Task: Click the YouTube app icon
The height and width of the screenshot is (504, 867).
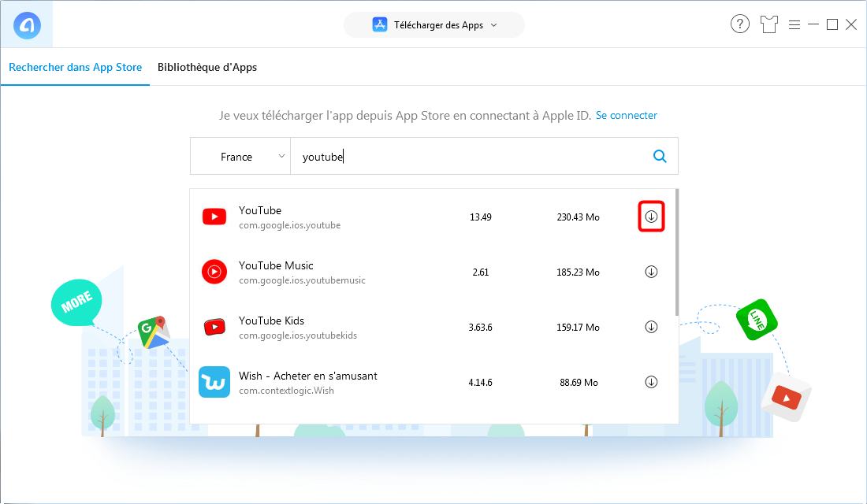Action: click(214, 217)
